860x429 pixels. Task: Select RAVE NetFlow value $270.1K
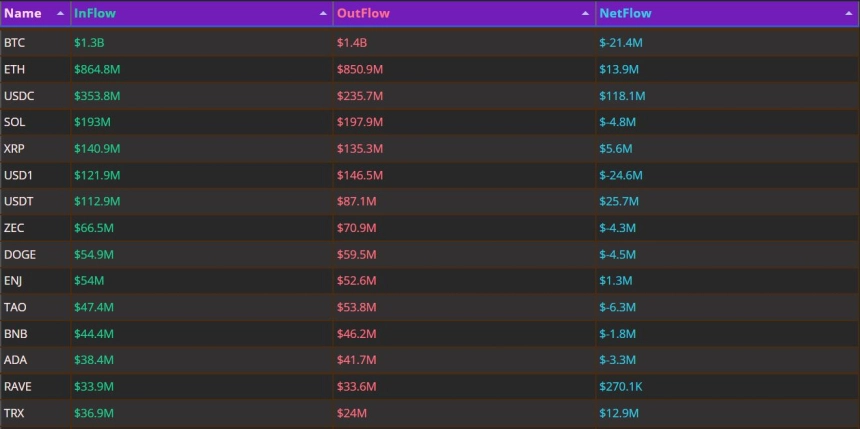[x=624, y=387]
